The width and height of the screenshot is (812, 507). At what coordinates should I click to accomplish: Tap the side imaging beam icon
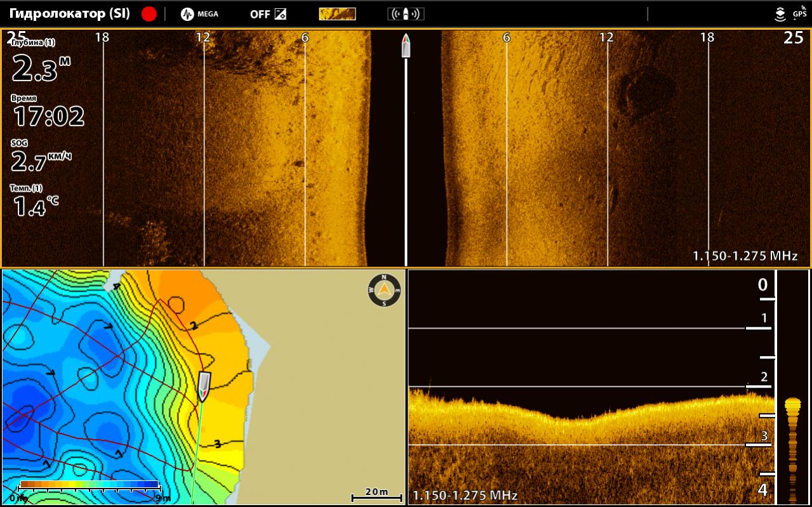tap(405, 14)
